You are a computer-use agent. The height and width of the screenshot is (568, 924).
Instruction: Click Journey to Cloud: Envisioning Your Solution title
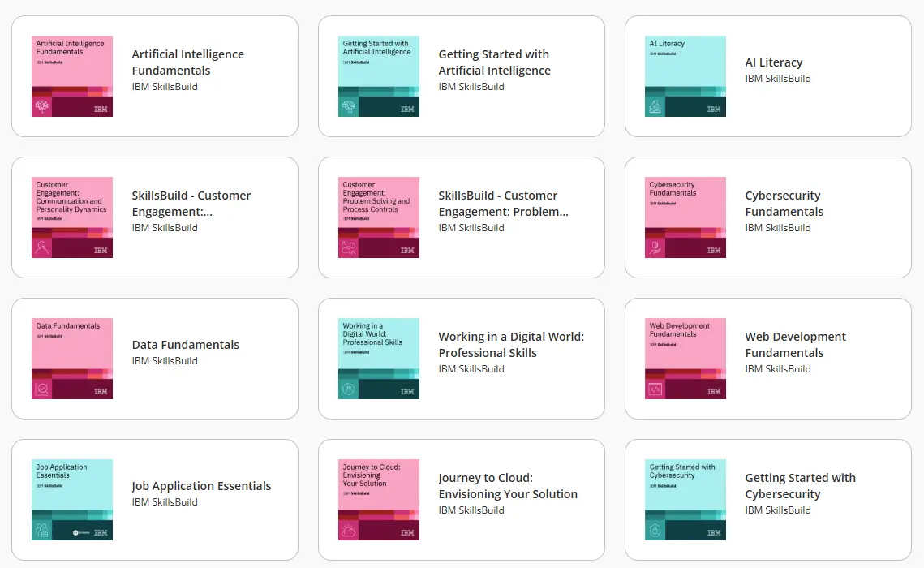[x=508, y=486]
